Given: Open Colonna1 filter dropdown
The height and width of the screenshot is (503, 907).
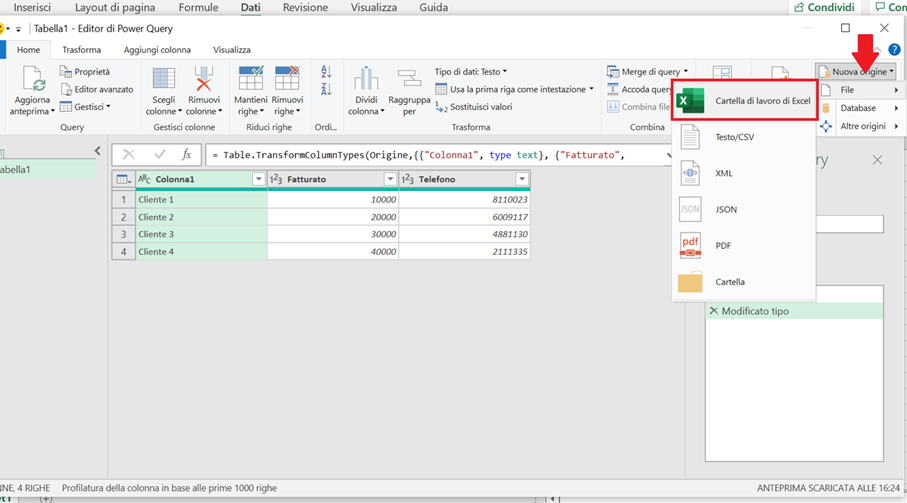Looking at the screenshot, I should coord(259,179).
